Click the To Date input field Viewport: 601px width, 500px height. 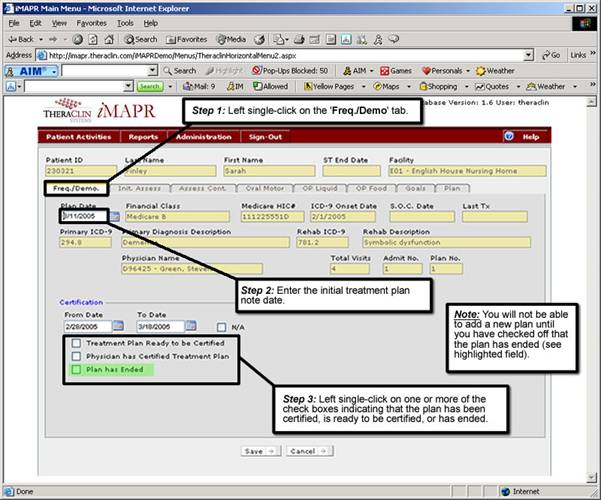[x=161, y=327]
